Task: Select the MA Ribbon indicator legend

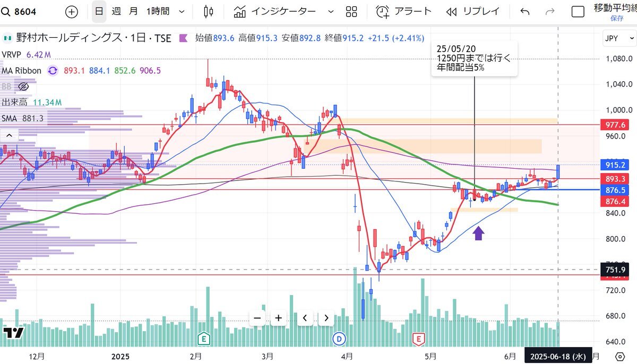Action: [21, 71]
